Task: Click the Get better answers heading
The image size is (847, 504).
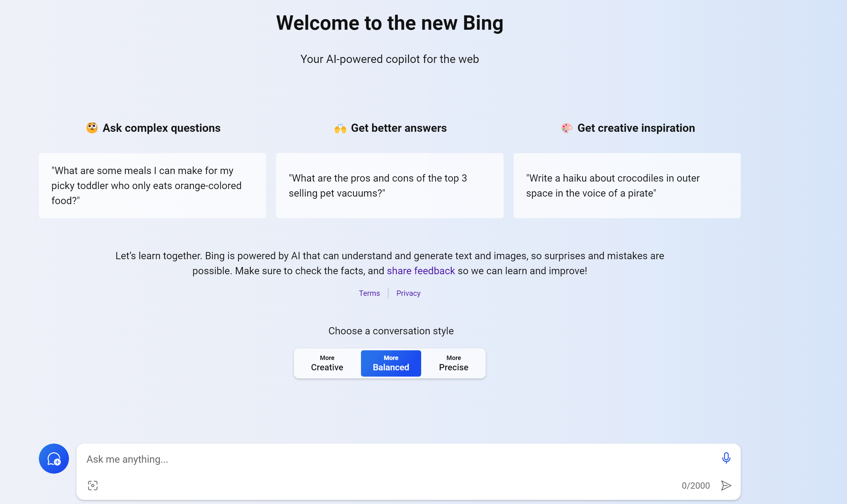Action: (x=399, y=128)
